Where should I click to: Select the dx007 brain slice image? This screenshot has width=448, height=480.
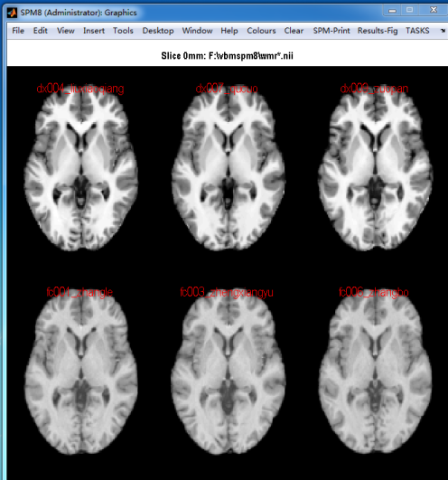(x=229, y=170)
